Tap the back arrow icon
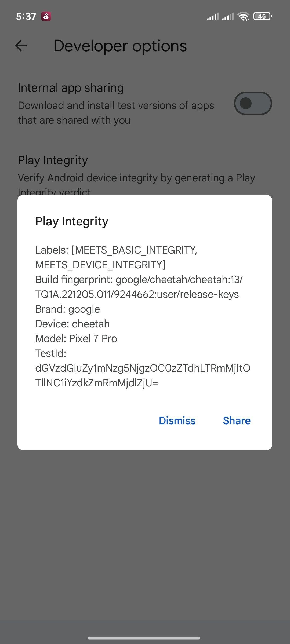 pos(21,46)
